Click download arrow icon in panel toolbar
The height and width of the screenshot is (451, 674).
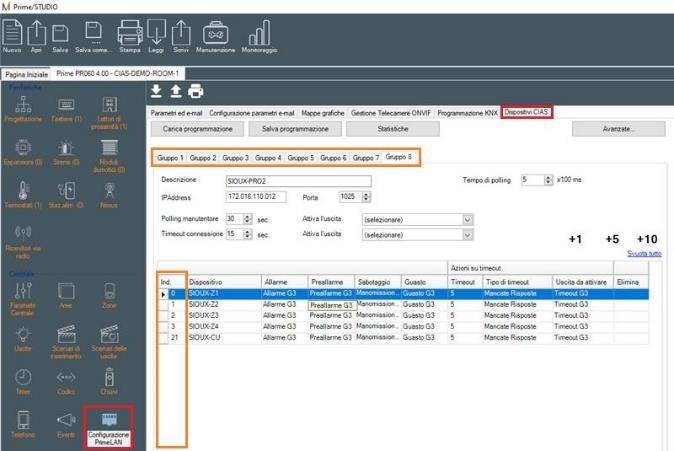(156, 91)
